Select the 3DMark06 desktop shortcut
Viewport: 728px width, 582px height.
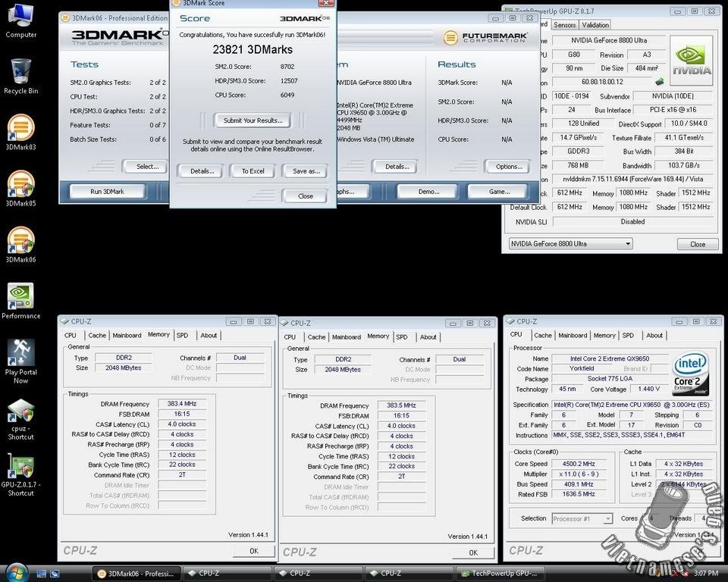21,245
